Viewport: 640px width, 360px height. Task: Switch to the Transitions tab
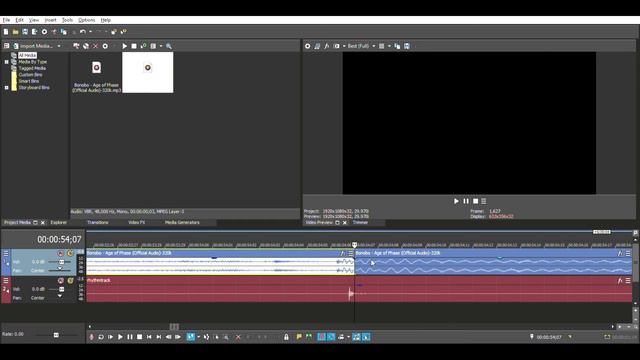click(98, 222)
